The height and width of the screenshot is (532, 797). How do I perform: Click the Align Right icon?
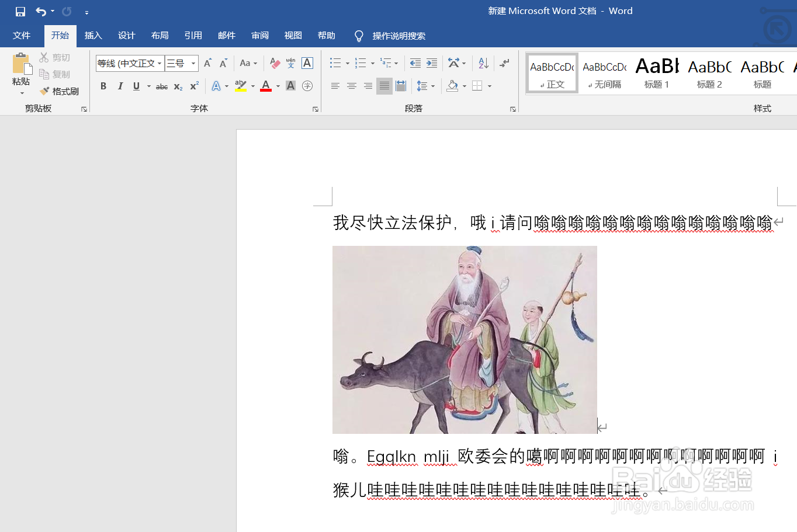[368, 86]
